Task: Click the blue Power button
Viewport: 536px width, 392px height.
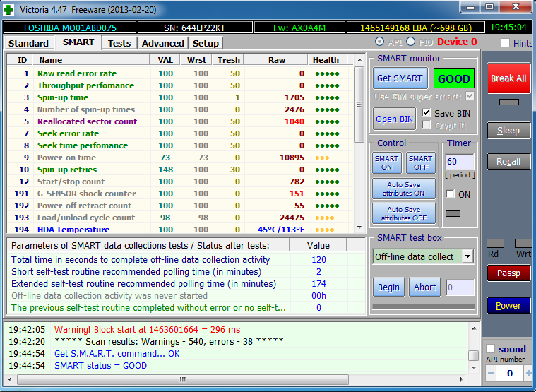Action: tap(508, 306)
